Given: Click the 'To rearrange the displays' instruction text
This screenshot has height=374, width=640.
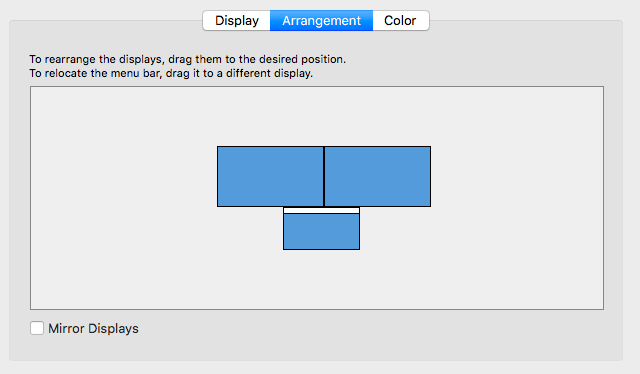Looking at the screenshot, I should point(187,59).
